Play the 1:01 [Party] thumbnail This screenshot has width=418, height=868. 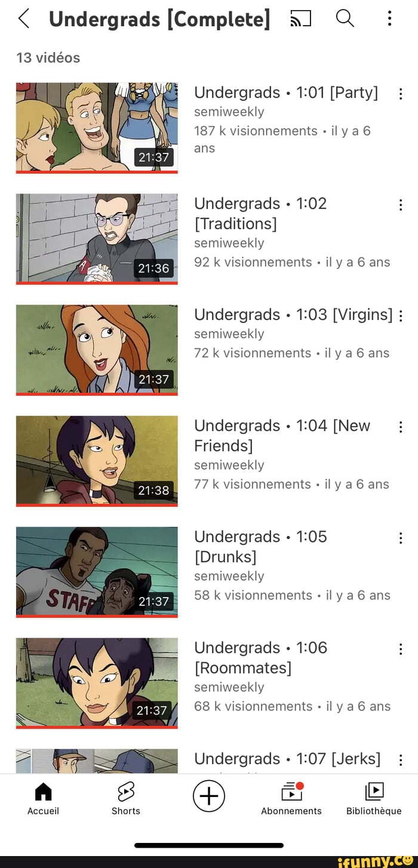click(97, 128)
